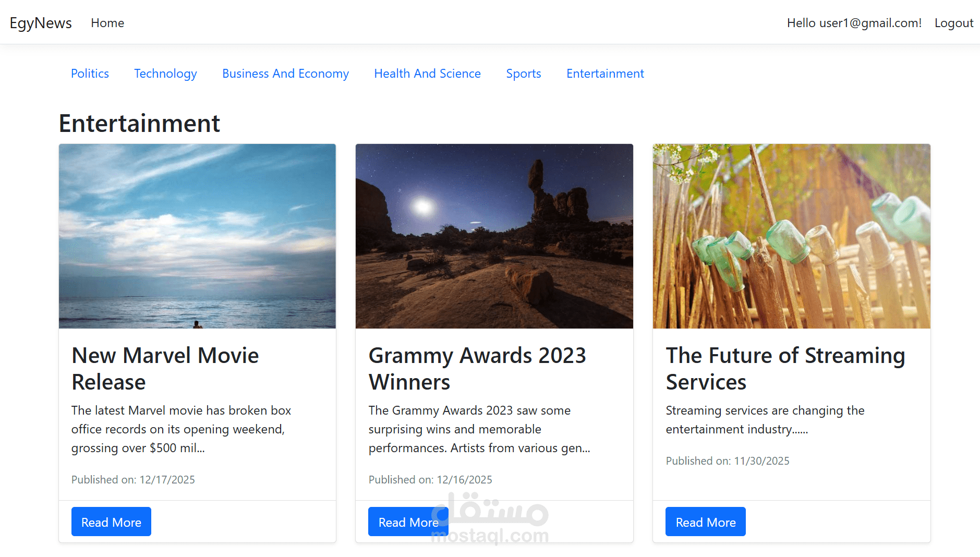Switch to the Technology category
980x557 pixels.
(165, 74)
